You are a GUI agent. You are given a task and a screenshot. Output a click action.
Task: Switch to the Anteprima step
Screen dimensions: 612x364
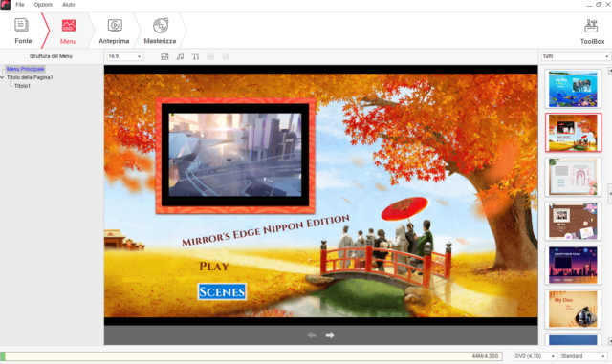click(114, 31)
